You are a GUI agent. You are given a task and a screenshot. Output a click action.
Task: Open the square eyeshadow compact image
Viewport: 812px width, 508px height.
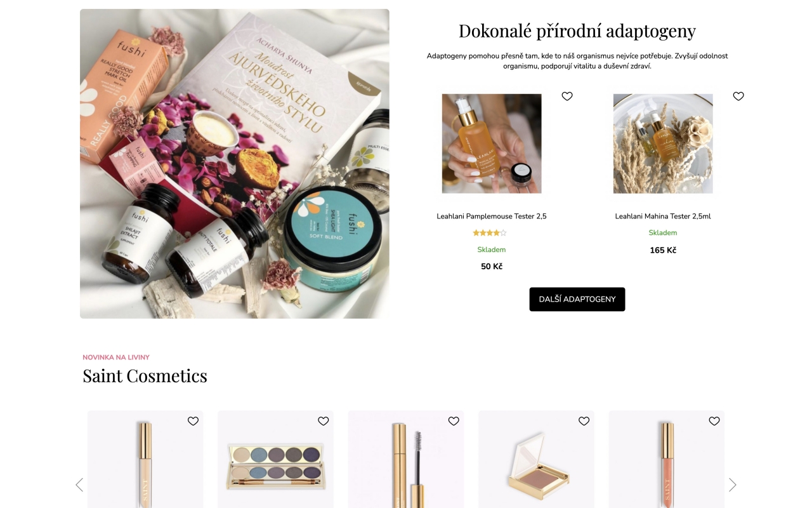point(537,460)
